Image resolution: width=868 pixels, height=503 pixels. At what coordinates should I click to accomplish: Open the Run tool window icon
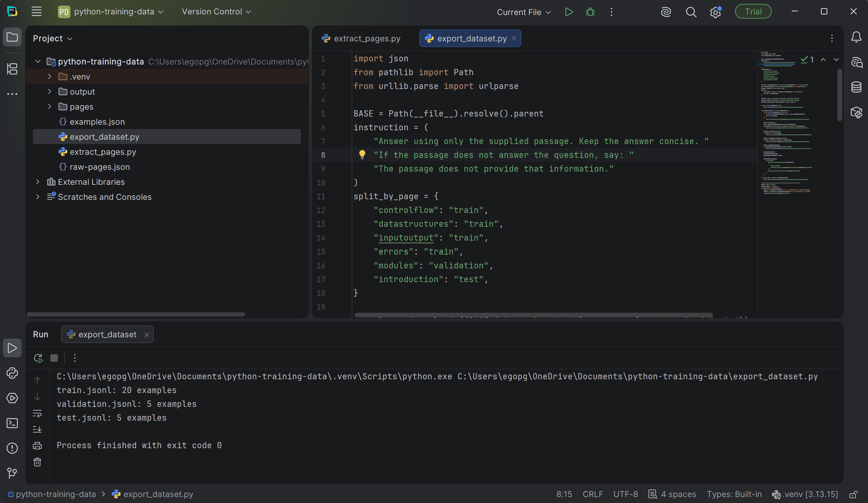point(12,348)
